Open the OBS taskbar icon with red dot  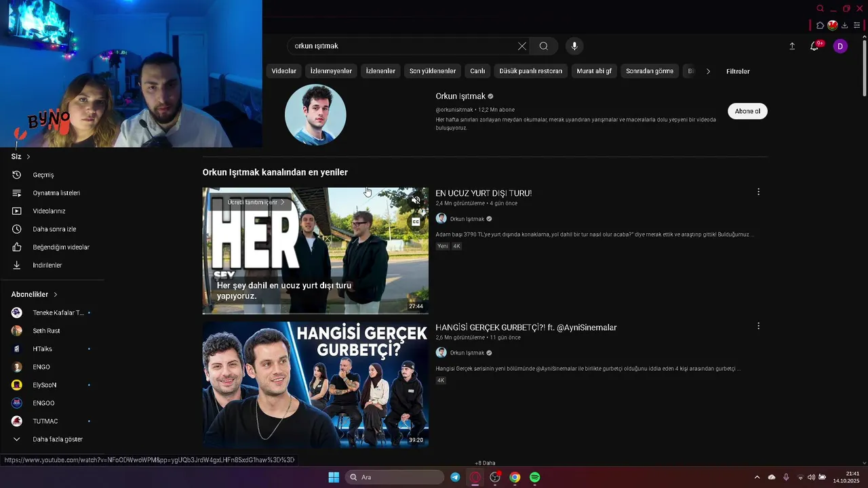point(495,477)
